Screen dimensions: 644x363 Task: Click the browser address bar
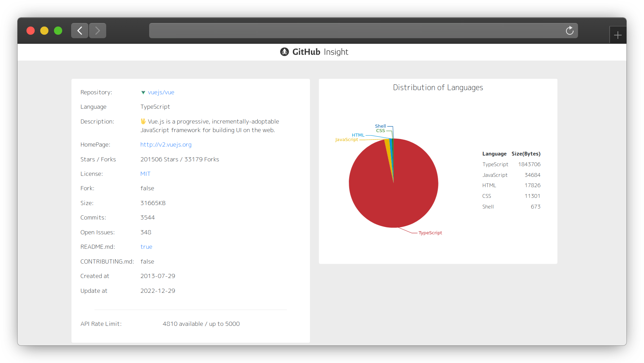363,31
